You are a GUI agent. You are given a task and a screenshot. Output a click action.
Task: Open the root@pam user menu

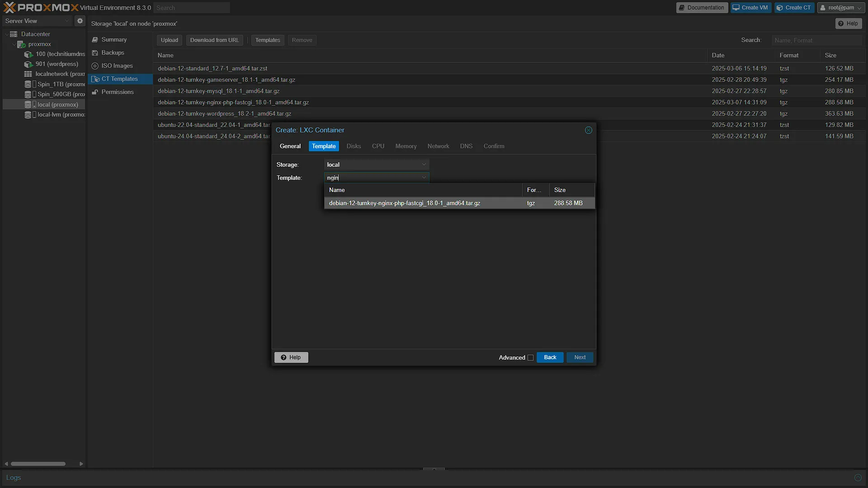[x=841, y=8]
